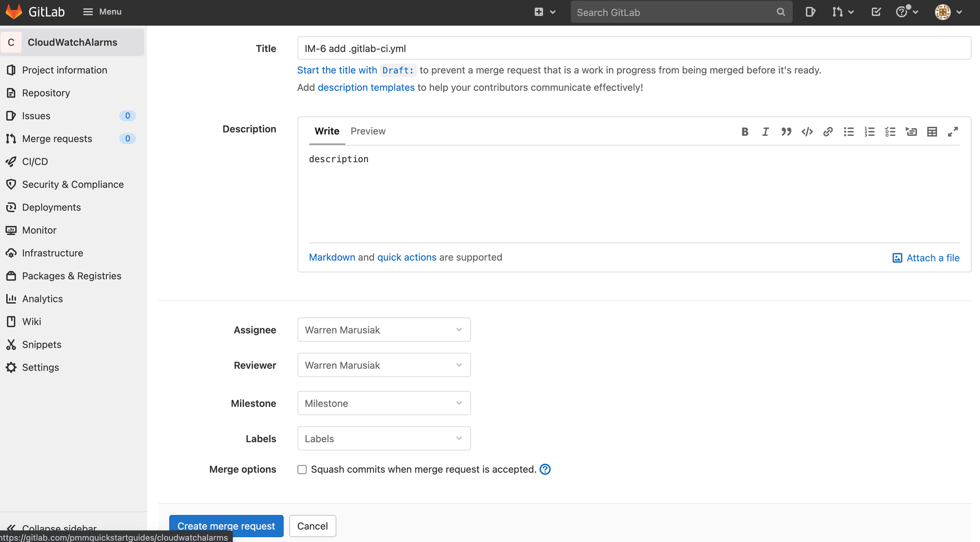
Task: Click the Create merge request button
Action: [x=226, y=526]
